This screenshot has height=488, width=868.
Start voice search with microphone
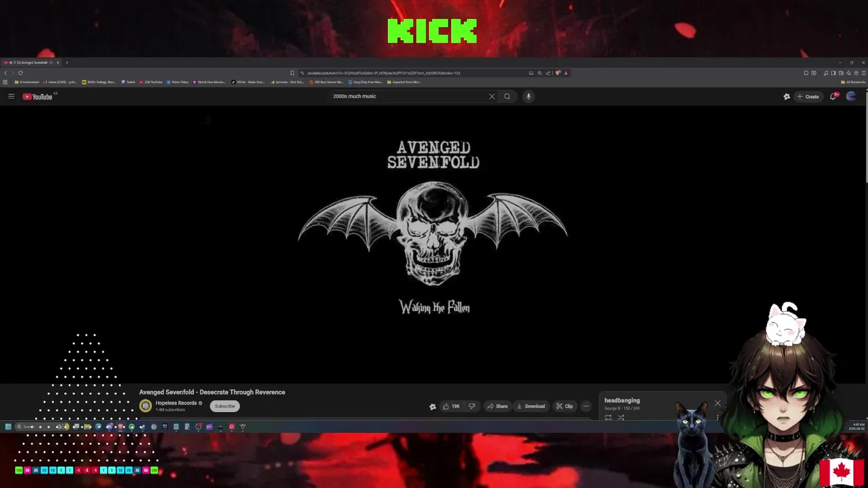528,96
